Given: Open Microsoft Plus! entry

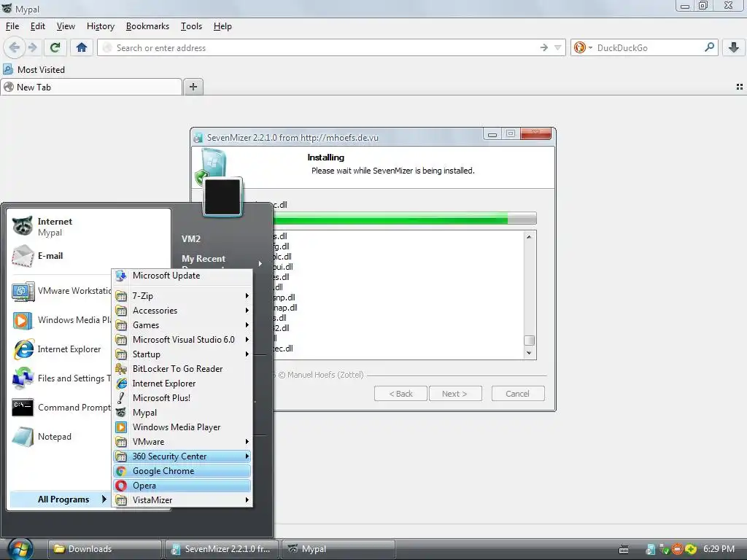Looking at the screenshot, I should [182, 398].
